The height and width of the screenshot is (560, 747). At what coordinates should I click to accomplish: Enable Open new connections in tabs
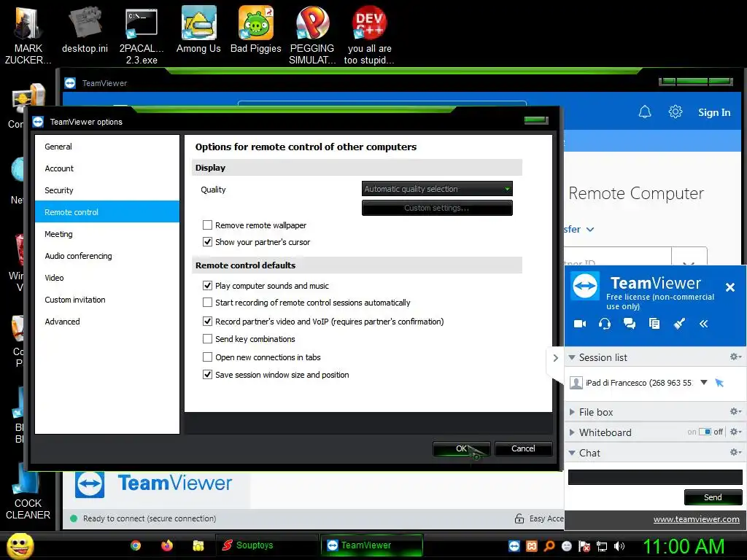click(x=207, y=357)
